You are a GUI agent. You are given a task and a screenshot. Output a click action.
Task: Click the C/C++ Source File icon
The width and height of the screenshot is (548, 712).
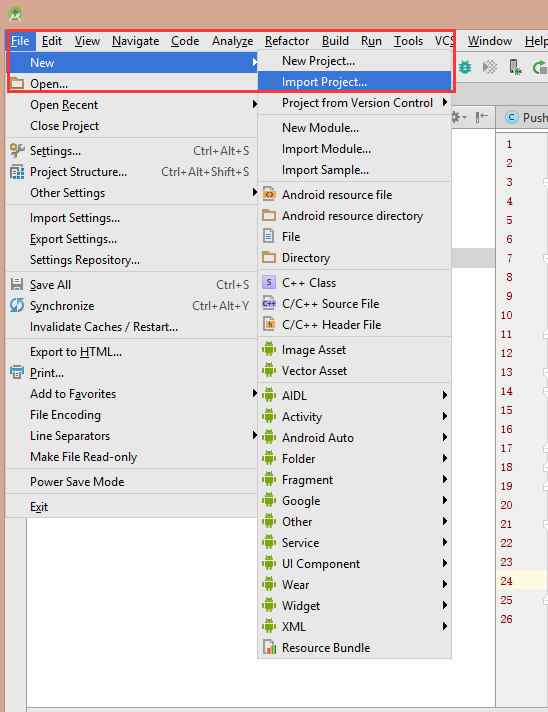tap(269, 303)
